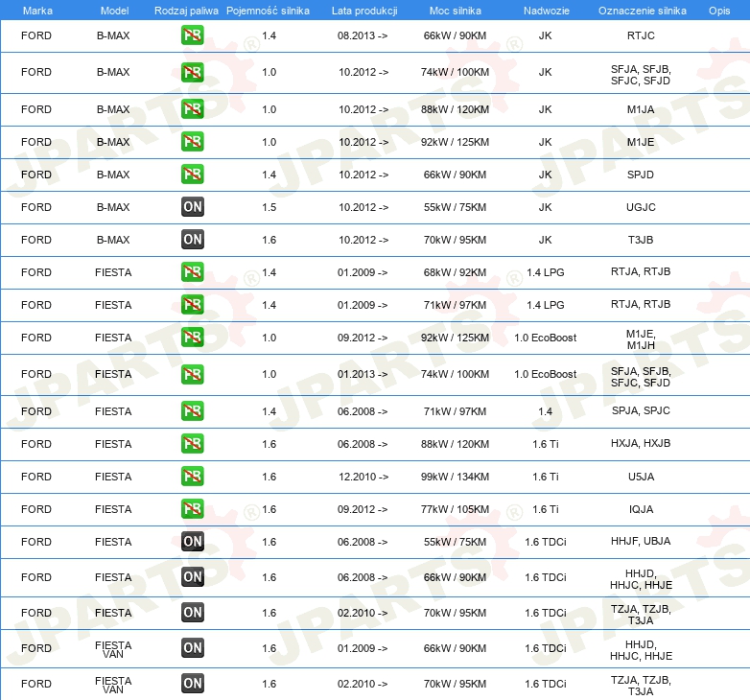
Task: Select engine code SPJD cell
Action: 641,175
